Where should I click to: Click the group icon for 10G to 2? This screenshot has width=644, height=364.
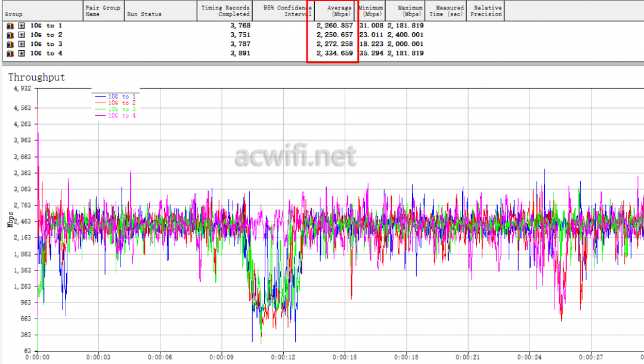(10, 35)
